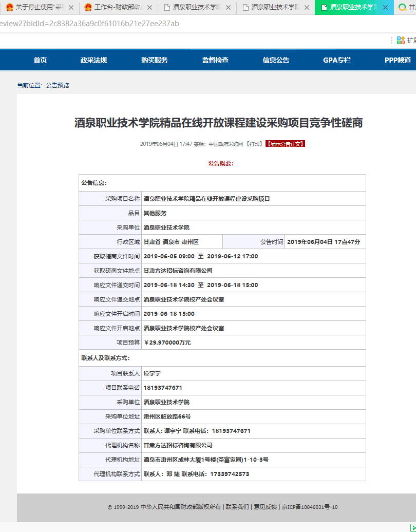
Task: Navigate to the GPA专栏 section
Action: tap(336, 60)
